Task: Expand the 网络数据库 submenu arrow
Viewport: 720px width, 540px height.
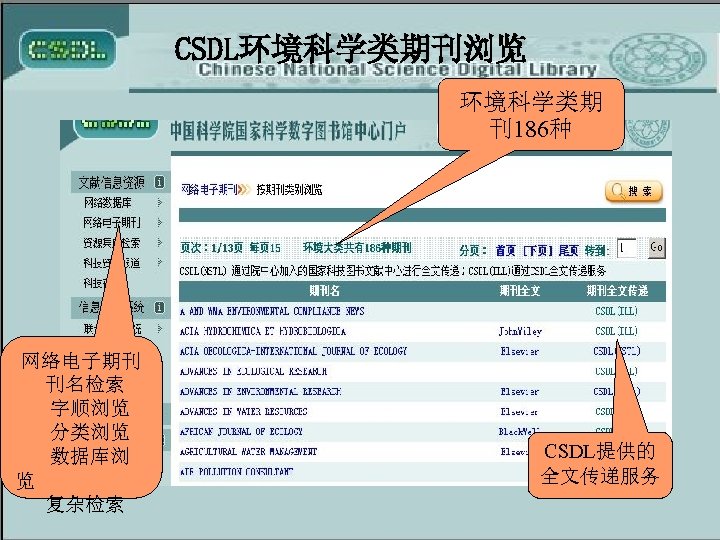Action: pyautogui.click(x=159, y=202)
